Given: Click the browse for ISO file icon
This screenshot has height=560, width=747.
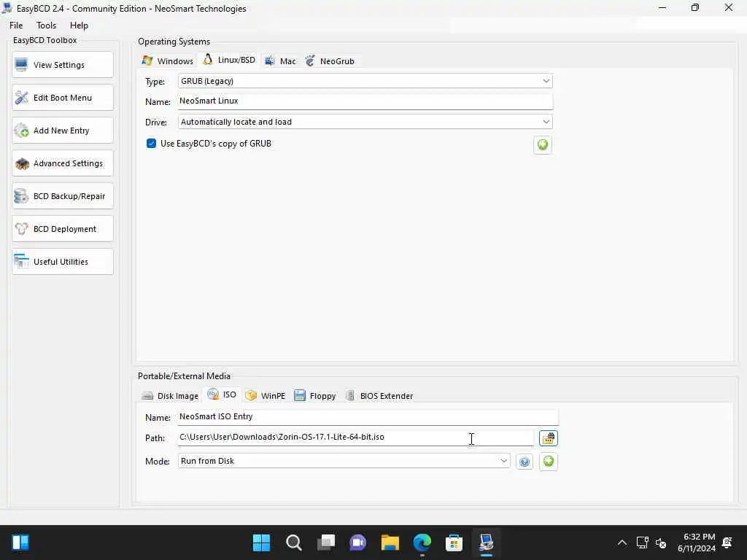Looking at the screenshot, I should click(549, 438).
